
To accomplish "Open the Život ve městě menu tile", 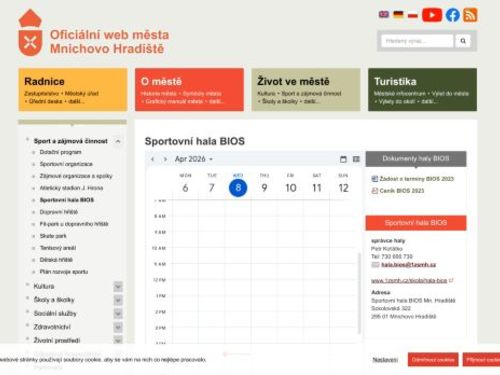I will (x=306, y=90).
